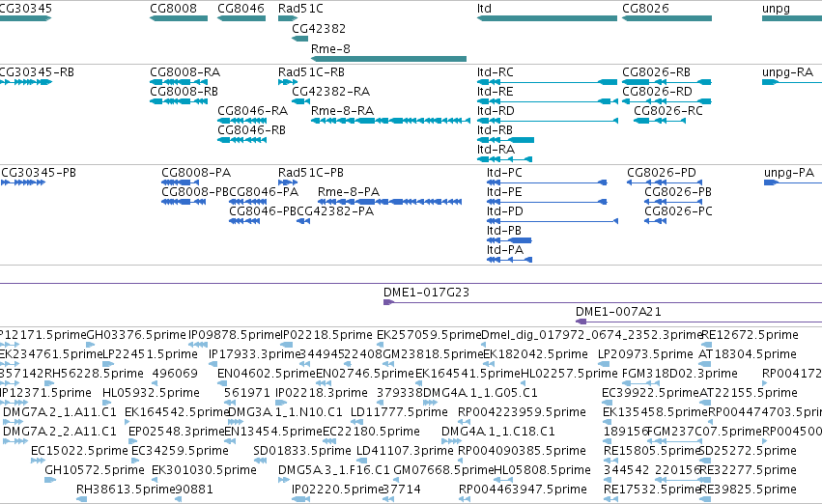Viewport: 822px width, 504px height.
Task: Select the Rad51C-PB protein feature
Action: click(288, 182)
